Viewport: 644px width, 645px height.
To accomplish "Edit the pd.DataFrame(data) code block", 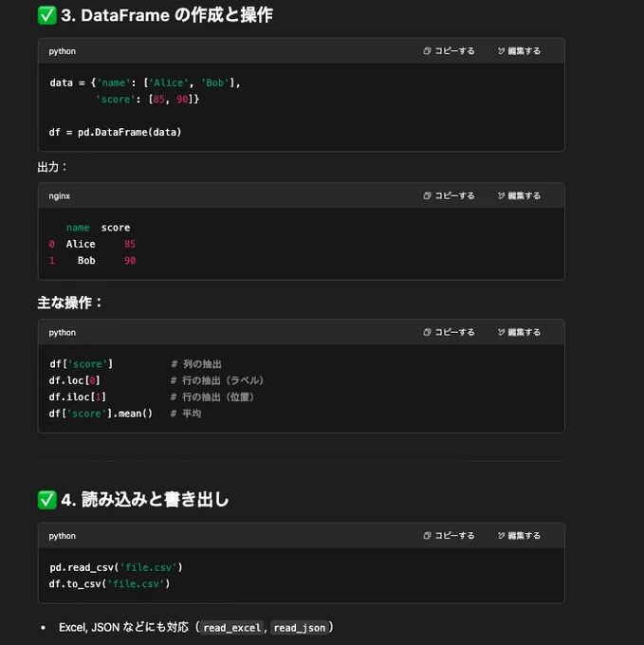I will pos(519,51).
